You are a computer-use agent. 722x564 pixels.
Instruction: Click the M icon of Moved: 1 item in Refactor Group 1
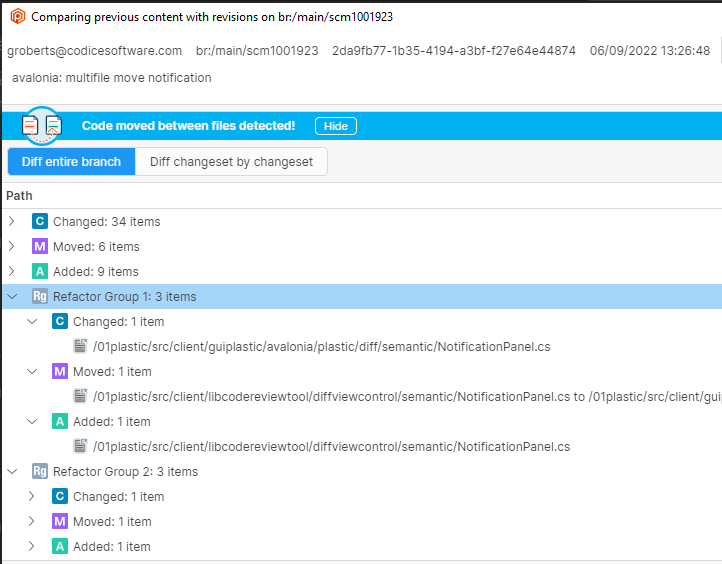(x=60, y=371)
